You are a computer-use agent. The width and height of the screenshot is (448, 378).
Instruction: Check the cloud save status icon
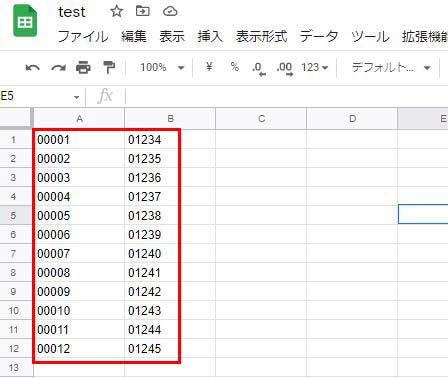(170, 12)
